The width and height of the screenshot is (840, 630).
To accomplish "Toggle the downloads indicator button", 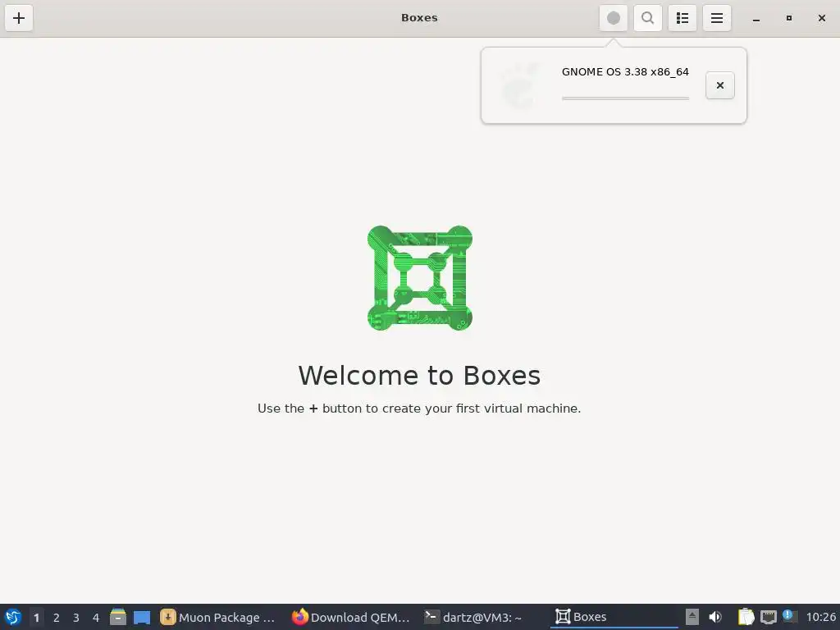I will (614, 18).
